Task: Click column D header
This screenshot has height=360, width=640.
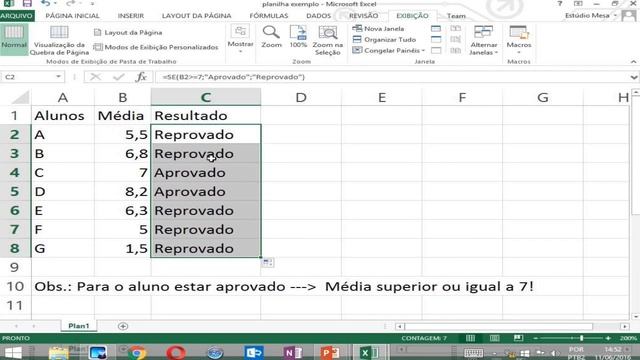Action: pos(301,98)
